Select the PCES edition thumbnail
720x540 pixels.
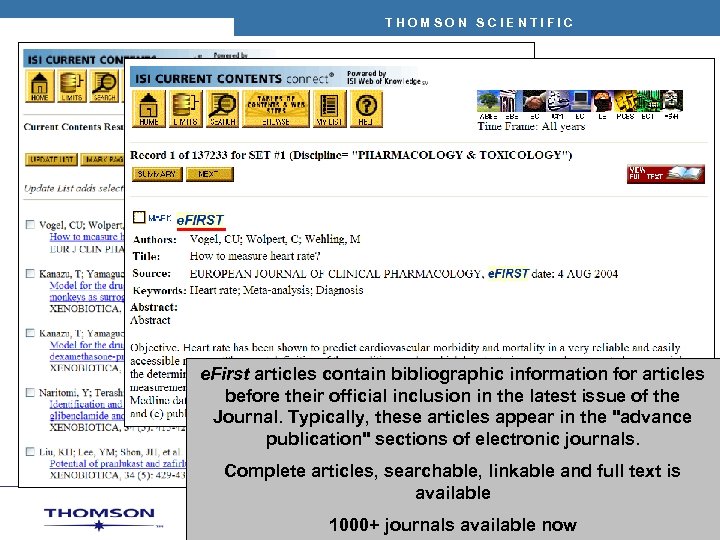625,101
